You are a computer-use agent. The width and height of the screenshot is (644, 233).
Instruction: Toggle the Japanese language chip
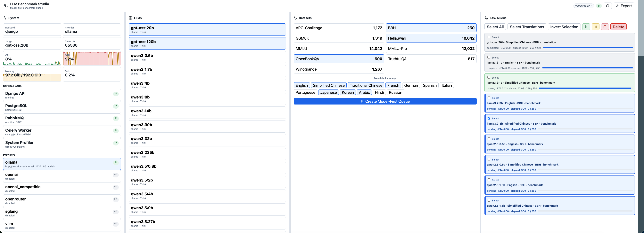tap(328, 92)
